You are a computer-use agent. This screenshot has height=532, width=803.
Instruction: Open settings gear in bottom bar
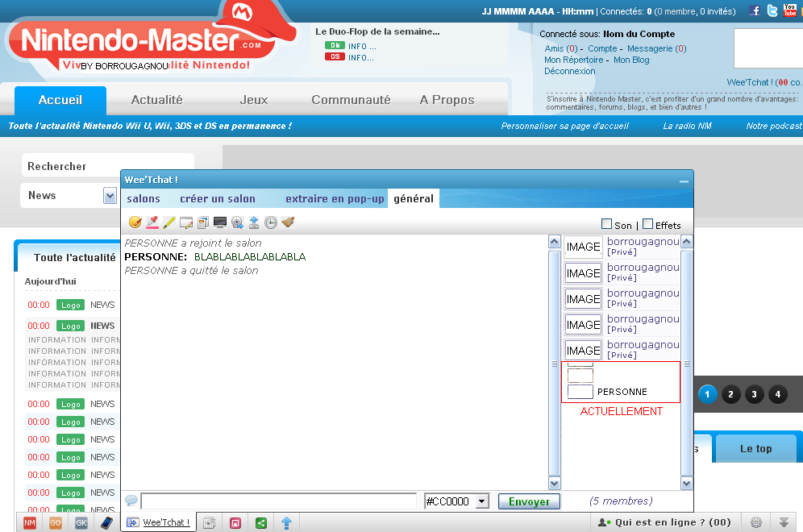[x=756, y=522]
